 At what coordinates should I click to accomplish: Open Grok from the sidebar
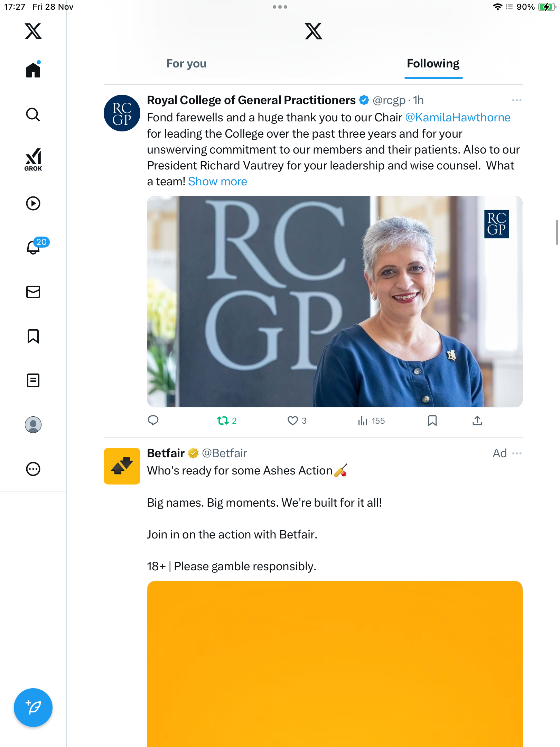33,159
